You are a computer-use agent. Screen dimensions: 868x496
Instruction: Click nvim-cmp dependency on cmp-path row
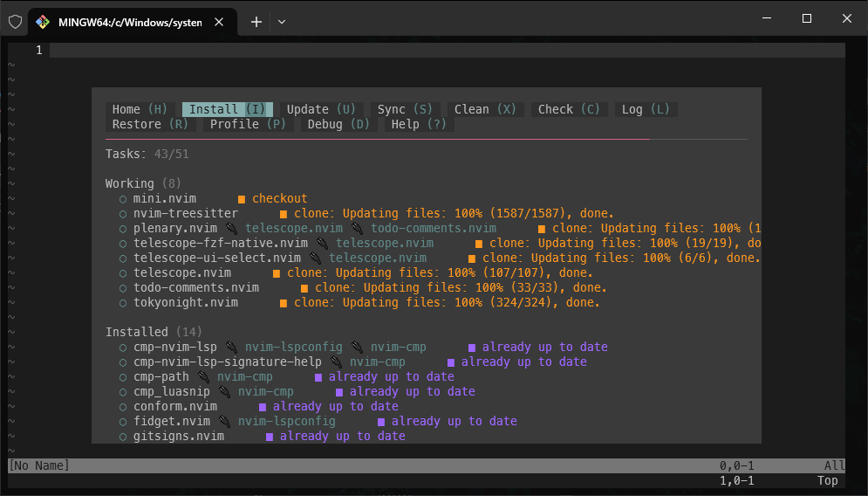click(x=244, y=377)
